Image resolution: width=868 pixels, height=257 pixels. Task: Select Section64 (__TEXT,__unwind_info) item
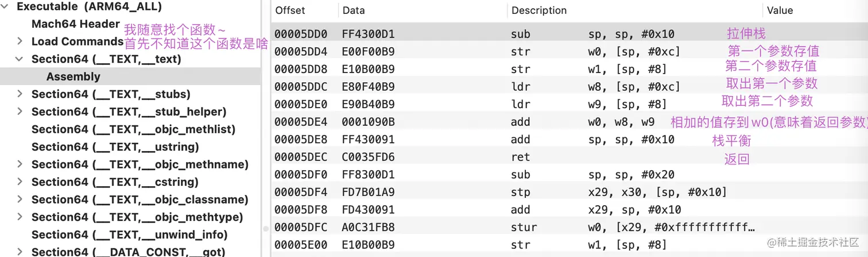click(x=130, y=235)
